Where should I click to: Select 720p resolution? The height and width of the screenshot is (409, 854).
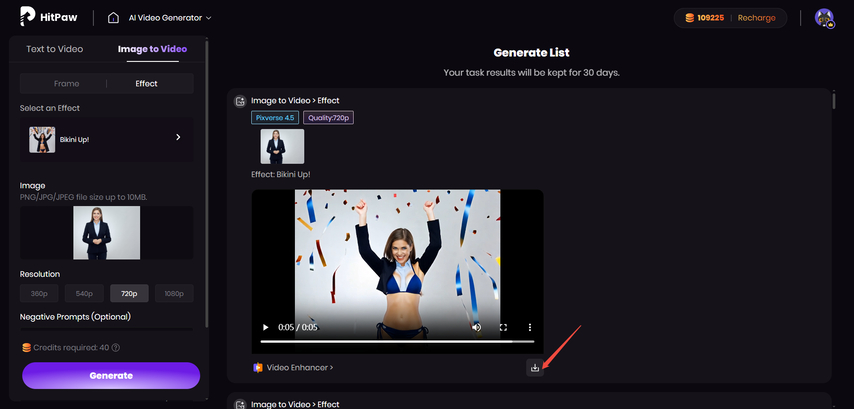tap(129, 294)
